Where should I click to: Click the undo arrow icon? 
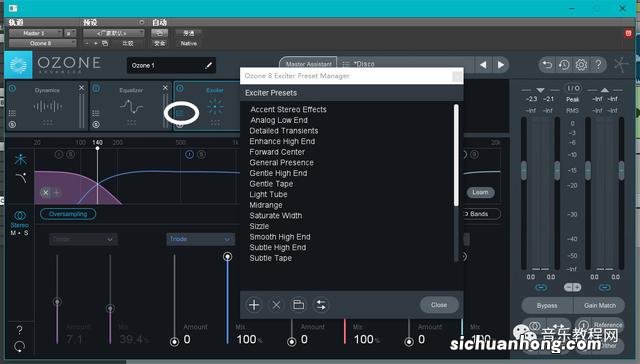click(547, 64)
